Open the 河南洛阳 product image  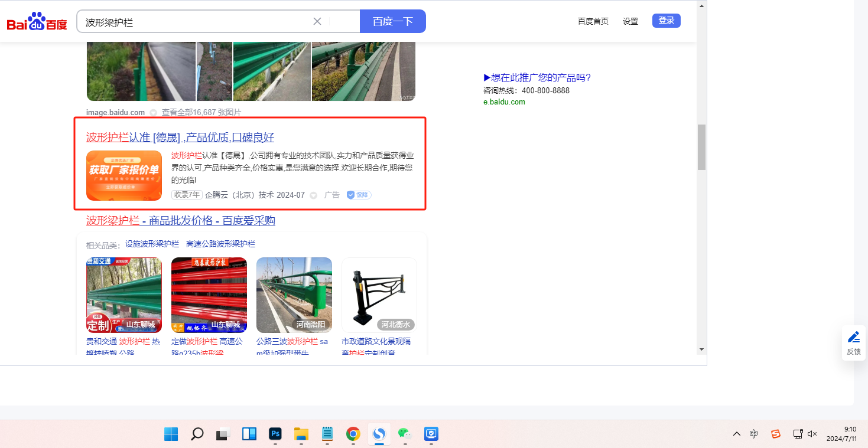click(x=294, y=295)
